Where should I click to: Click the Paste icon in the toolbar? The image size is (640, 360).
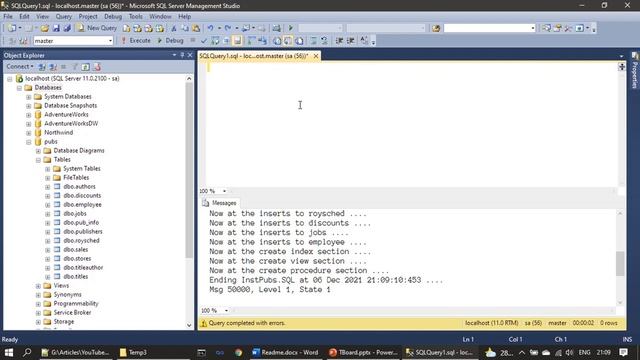[x=196, y=28]
